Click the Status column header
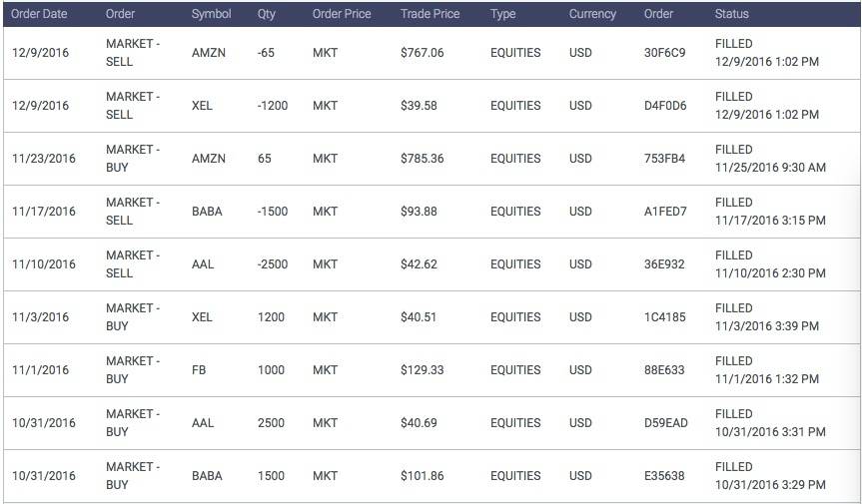This screenshot has width=862, height=504. point(732,14)
